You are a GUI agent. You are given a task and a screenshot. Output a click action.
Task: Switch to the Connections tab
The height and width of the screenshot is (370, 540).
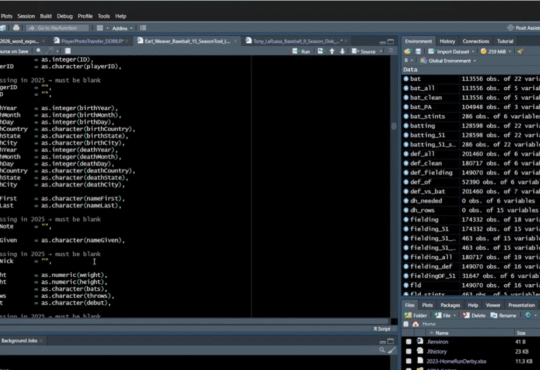click(476, 41)
